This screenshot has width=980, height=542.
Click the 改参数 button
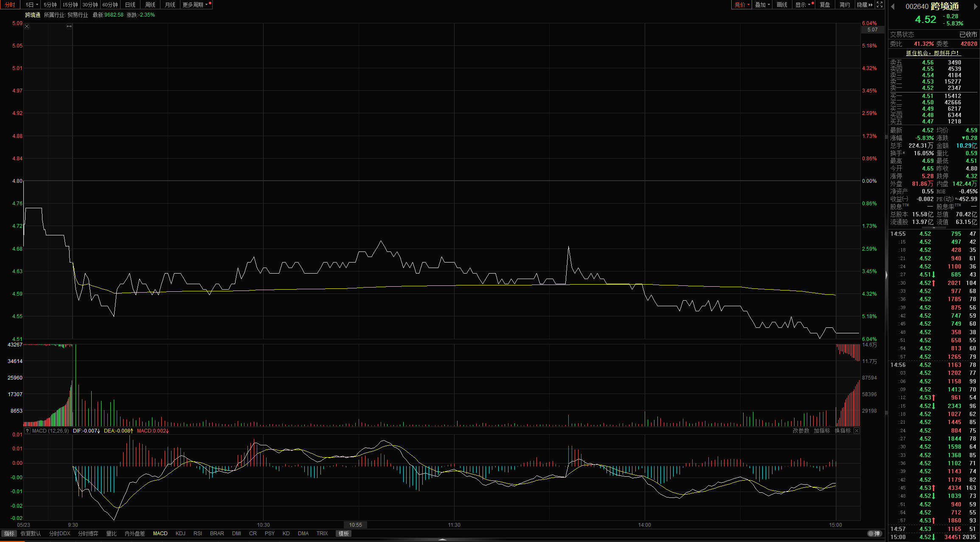(x=801, y=431)
